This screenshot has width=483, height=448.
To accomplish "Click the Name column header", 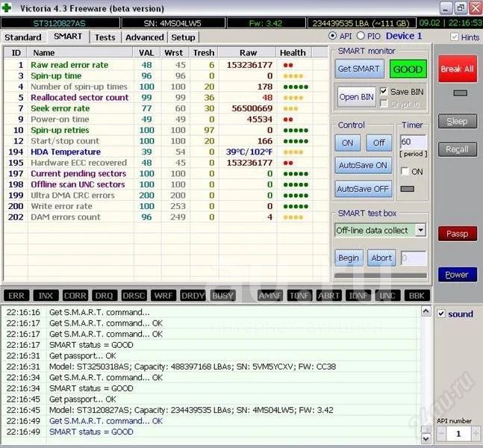I will tap(80, 53).
